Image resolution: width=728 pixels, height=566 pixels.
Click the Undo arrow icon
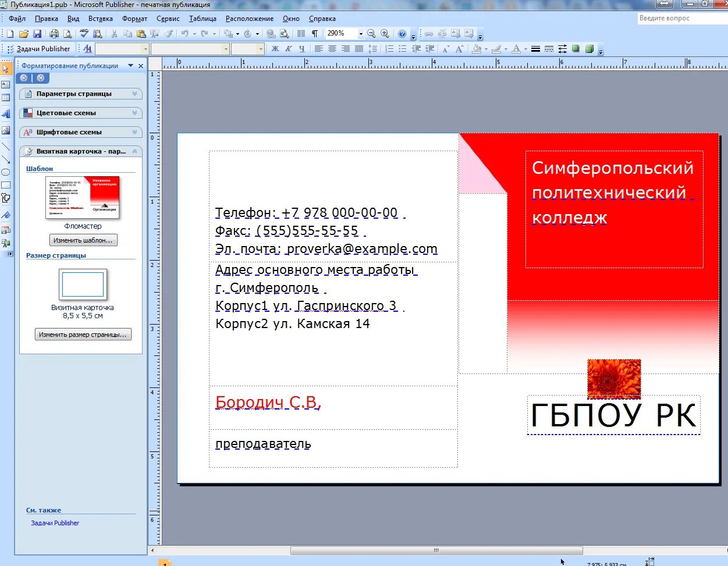(184, 34)
